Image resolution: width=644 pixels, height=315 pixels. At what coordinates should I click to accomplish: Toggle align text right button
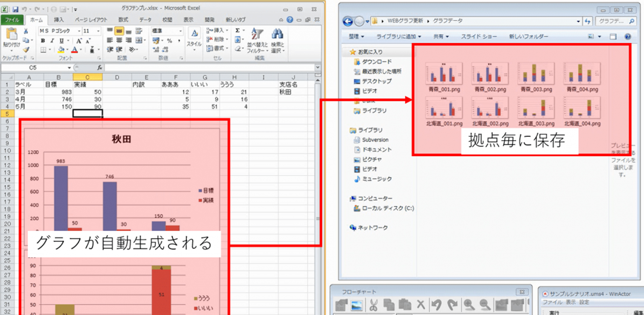click(x=129, y=40)
